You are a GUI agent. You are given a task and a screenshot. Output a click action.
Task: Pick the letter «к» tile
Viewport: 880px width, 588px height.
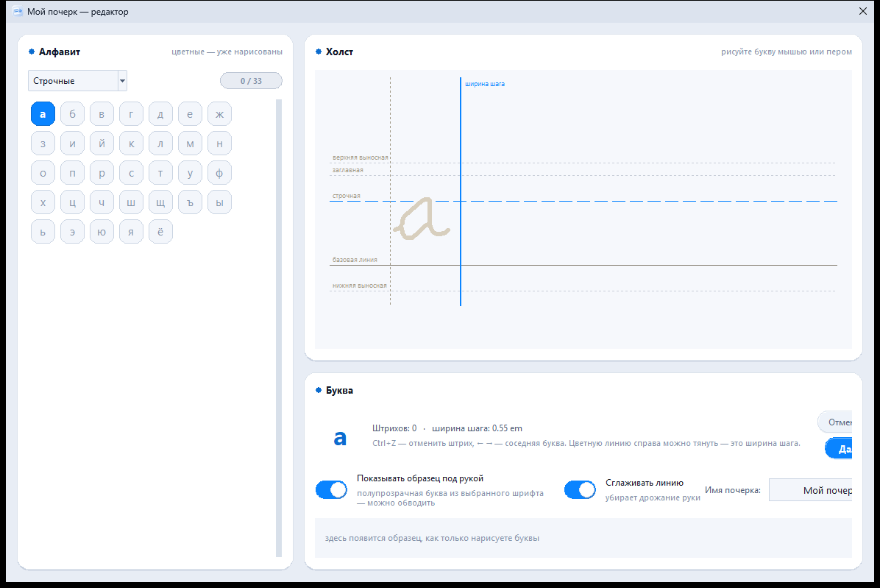(131, 144)
